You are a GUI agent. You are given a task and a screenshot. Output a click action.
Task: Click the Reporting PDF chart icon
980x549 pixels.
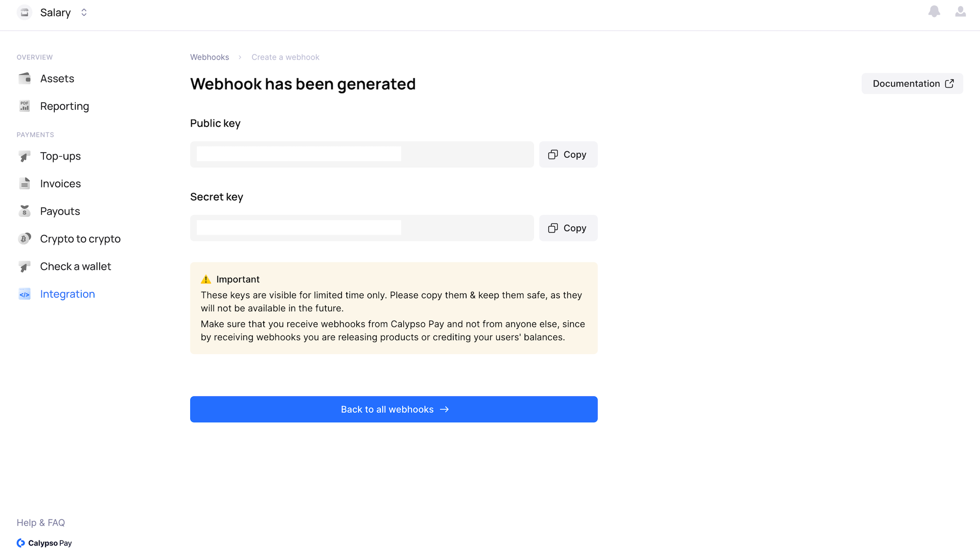click(x=25, y=106)
